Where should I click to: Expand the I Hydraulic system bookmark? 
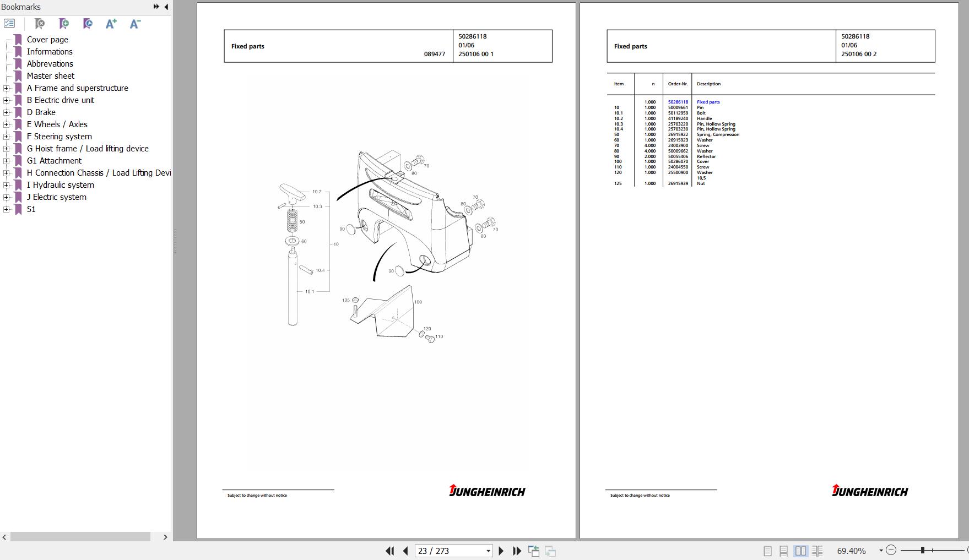pyautogui.click(x=6, y=185)
